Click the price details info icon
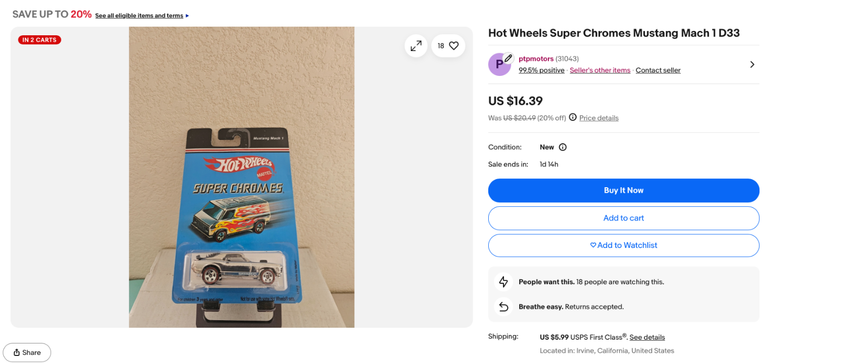 pos(572,117)
